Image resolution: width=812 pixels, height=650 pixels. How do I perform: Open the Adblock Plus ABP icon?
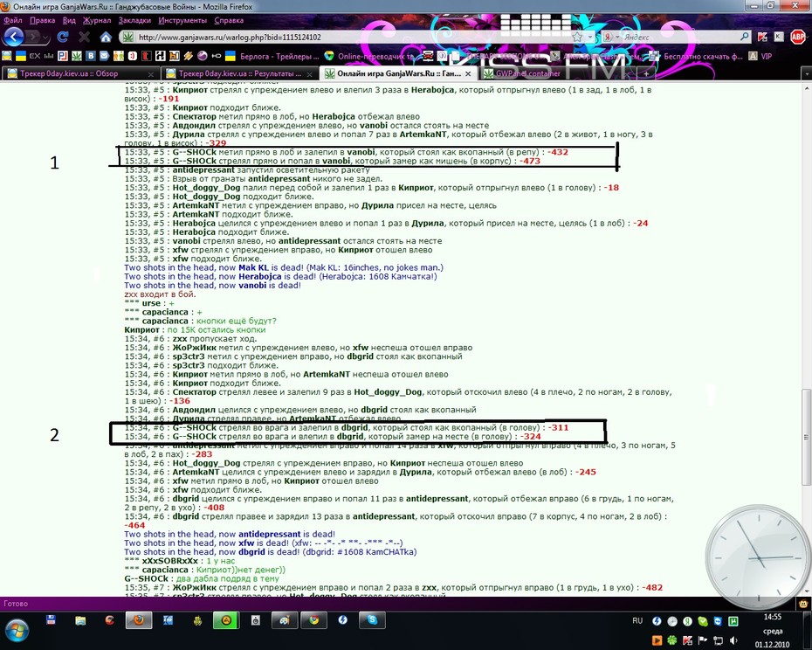[x=799, y=37]
